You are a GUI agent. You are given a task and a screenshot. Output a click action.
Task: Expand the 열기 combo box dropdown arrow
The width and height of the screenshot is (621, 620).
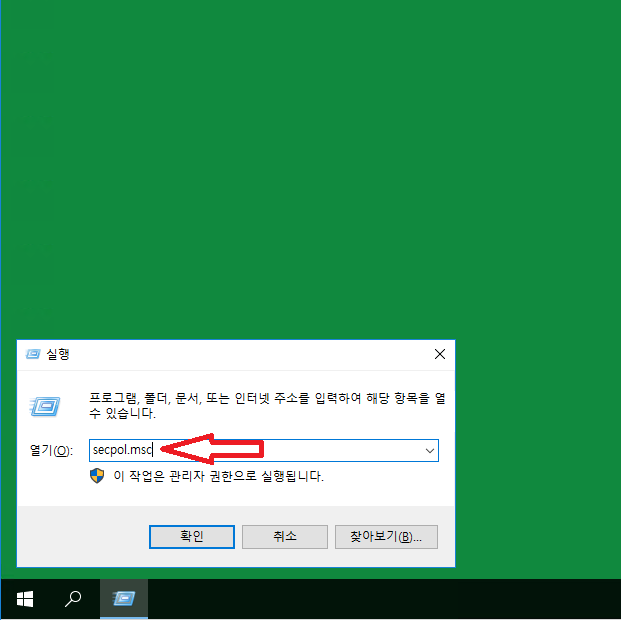[429, 451]
